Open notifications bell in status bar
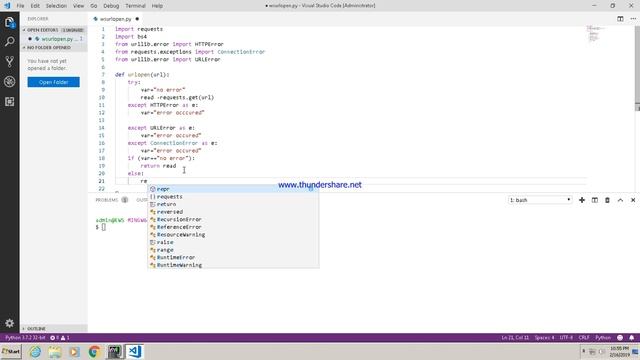The height and width of the screenshot is (360, 640). pos(631,338)
